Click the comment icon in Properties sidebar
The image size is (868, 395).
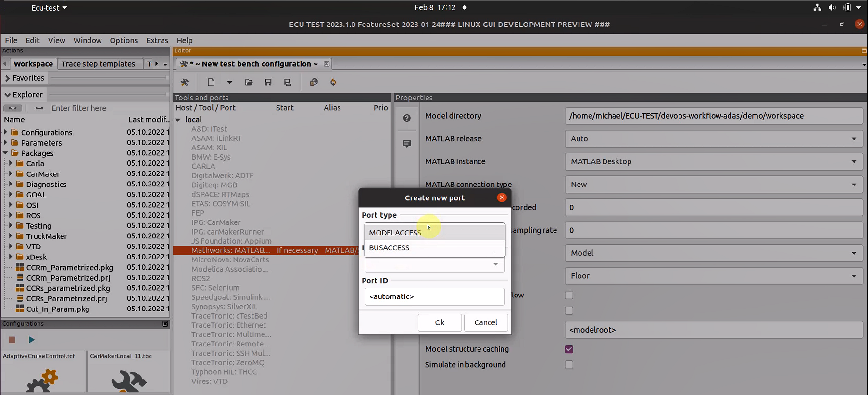pos(407,143)
